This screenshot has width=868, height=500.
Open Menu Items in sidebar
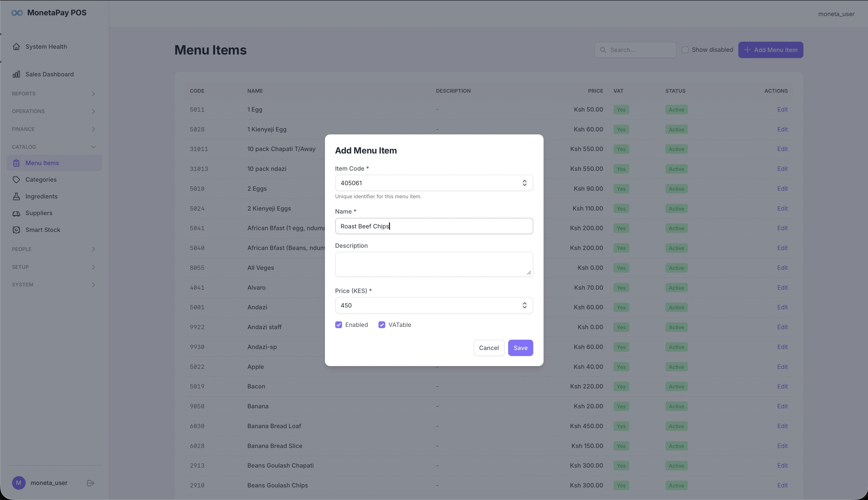[54, 163]
